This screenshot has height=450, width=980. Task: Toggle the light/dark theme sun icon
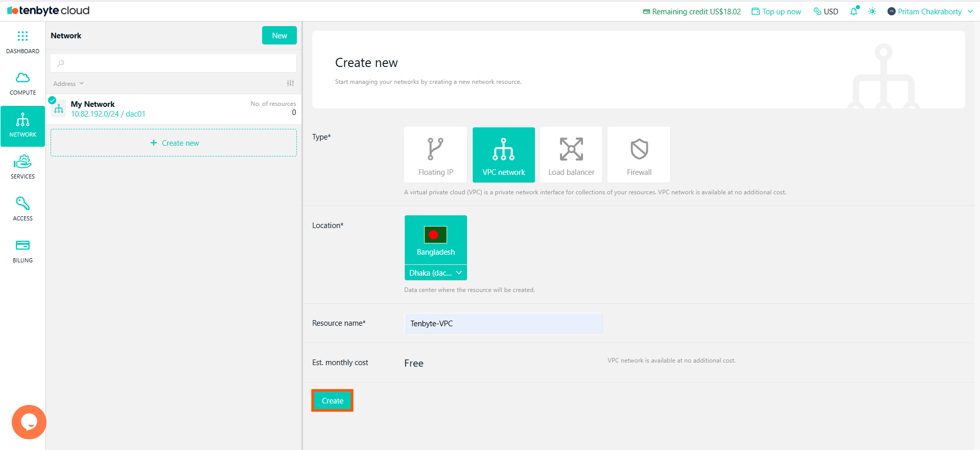click(872, 11)
